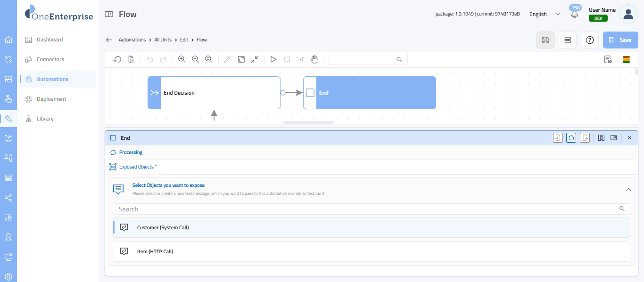The width and height of the screenshot is (644, 282).
Task: Toggle the split layout view button
Action: (567, 40)
